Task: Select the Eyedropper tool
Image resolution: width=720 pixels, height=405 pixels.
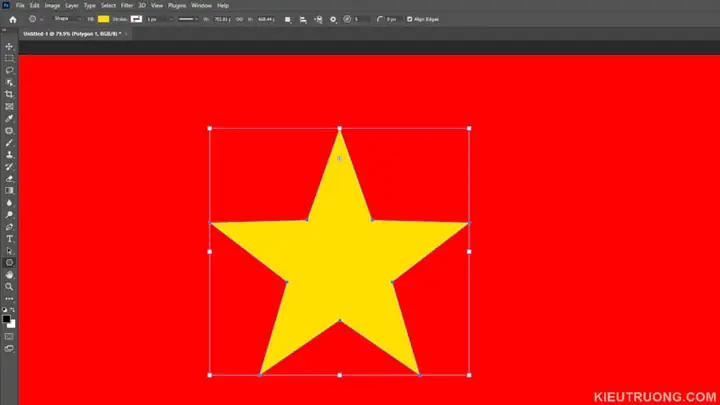Action: 9,118
